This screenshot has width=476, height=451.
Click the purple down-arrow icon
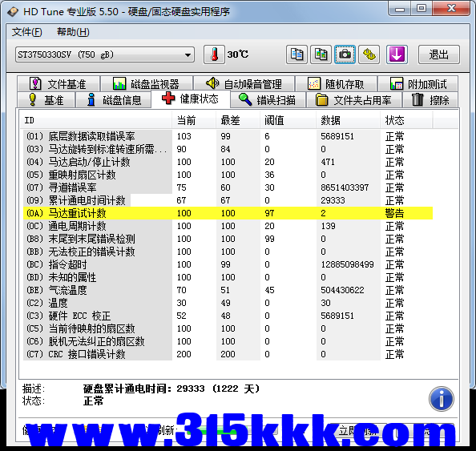(397, 54)
